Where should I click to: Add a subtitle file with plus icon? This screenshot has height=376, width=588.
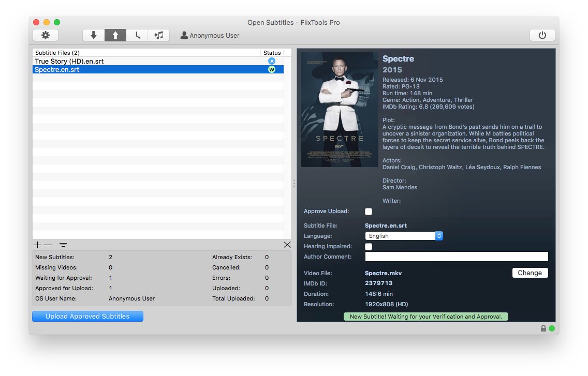[x=37, y=245]
